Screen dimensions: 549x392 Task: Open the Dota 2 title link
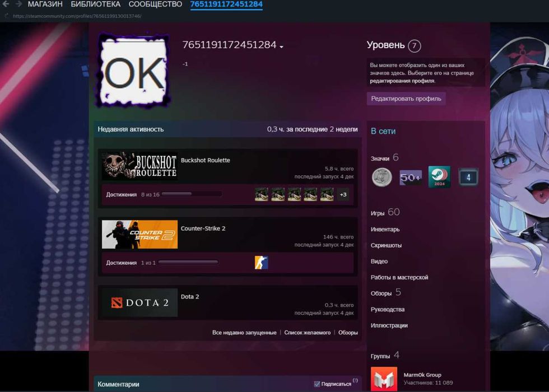click(190, 297)
